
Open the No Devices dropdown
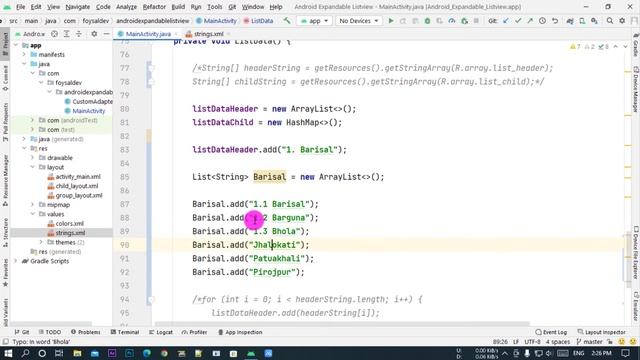[x=358, y=21]
